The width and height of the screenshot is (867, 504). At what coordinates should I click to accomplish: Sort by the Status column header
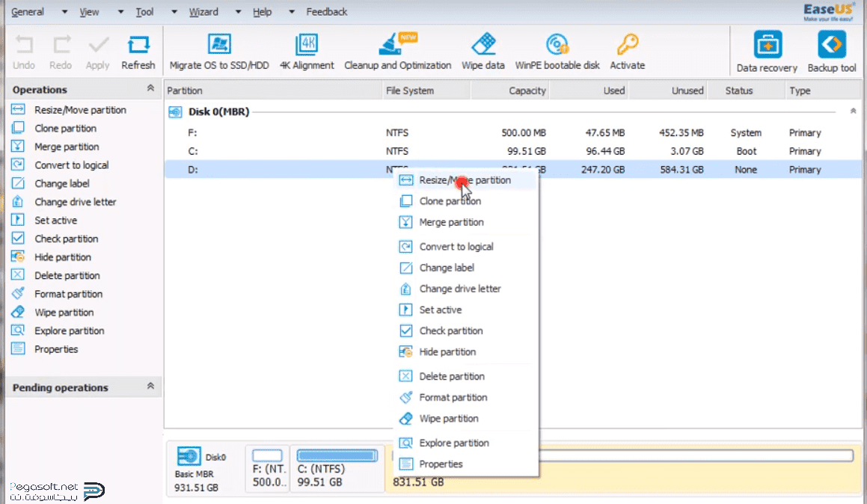point(746,90)
